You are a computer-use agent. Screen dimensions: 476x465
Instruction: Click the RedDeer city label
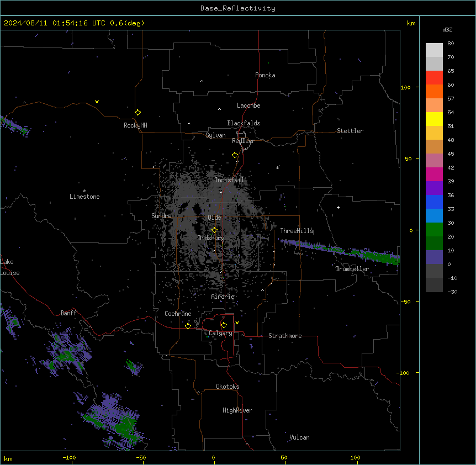coord(243,141)
